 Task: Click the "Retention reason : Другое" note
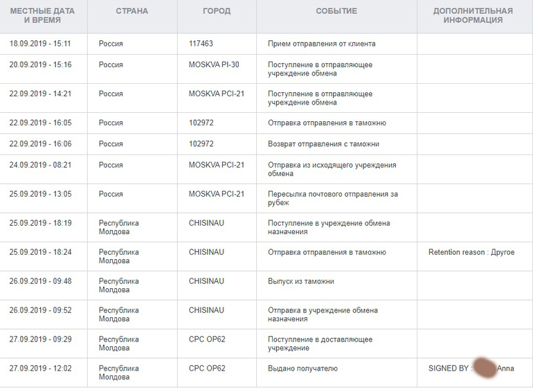(x=471, y=252)
